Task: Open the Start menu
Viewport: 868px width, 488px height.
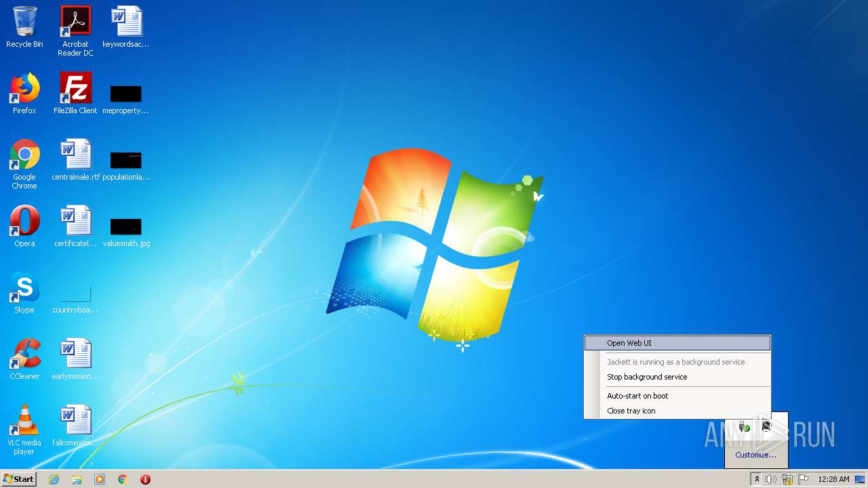Action: (19, 479)
